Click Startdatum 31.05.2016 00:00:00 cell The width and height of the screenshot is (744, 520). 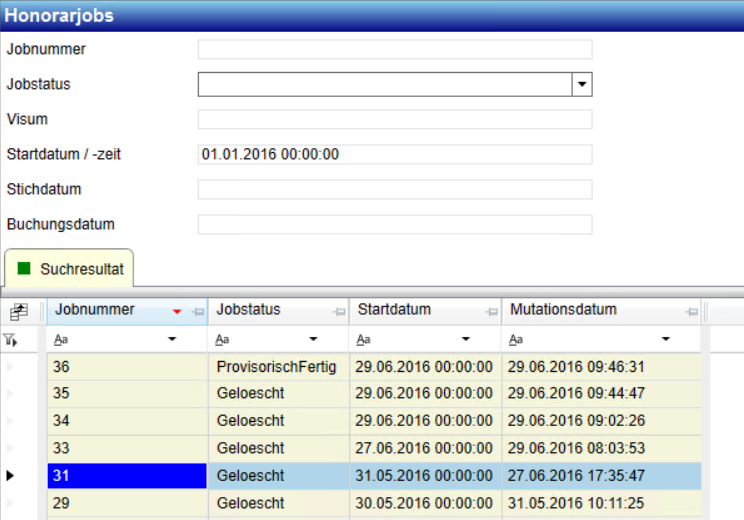425,475
